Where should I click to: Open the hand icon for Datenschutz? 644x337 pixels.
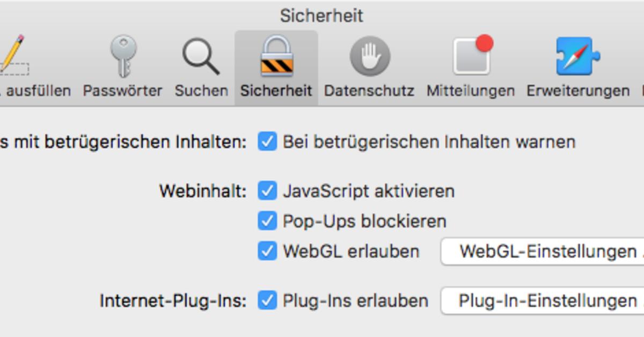[370, 56]
